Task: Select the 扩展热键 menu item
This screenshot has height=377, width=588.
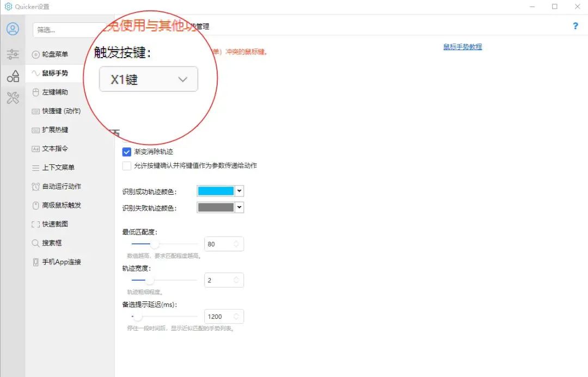Action: [55, 129]
